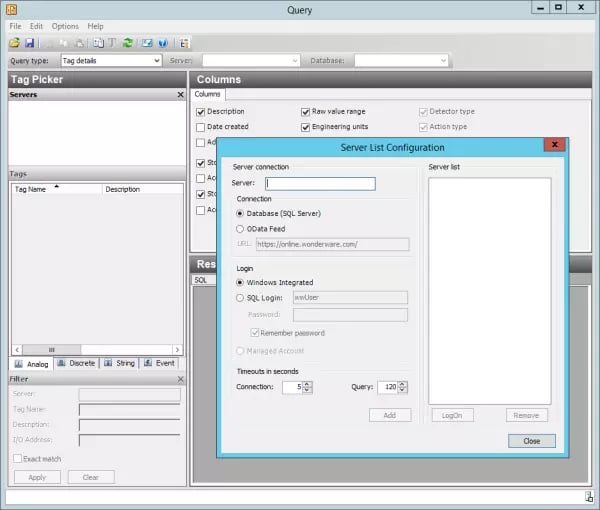Click the blue Help question mark icon
The image size is (600, 510).
click(163, 43)
